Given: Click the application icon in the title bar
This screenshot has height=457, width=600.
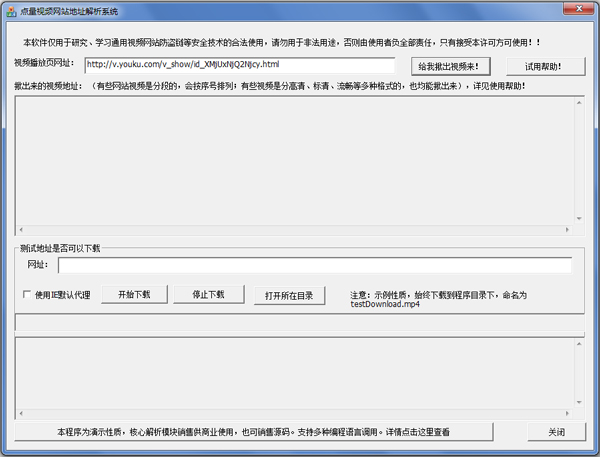Looking at the screenshot, I should (x=11, y=11).
